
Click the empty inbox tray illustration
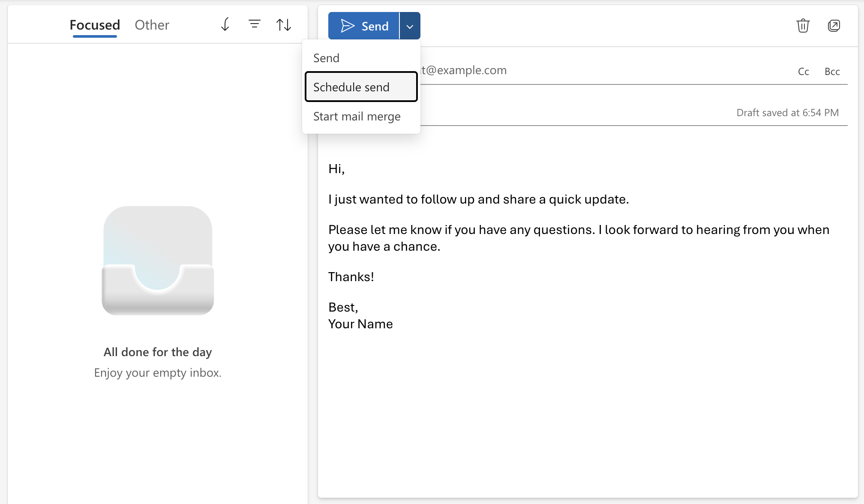(158, 261)
